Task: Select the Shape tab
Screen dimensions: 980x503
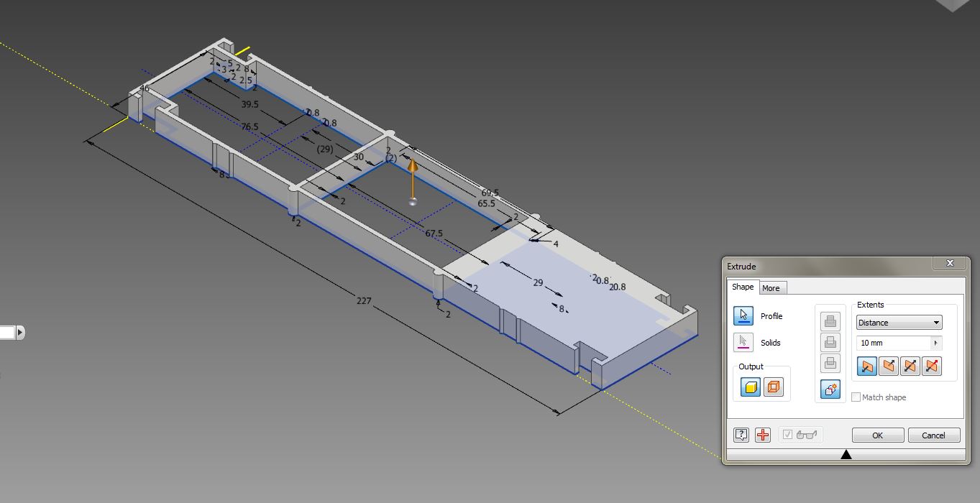Action: tap(743, 287)
